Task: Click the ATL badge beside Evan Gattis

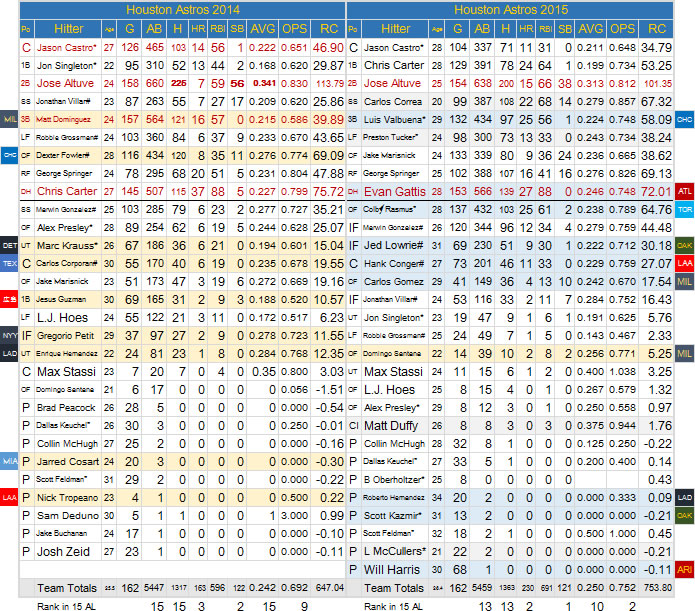Action: [x=685, y=191]
